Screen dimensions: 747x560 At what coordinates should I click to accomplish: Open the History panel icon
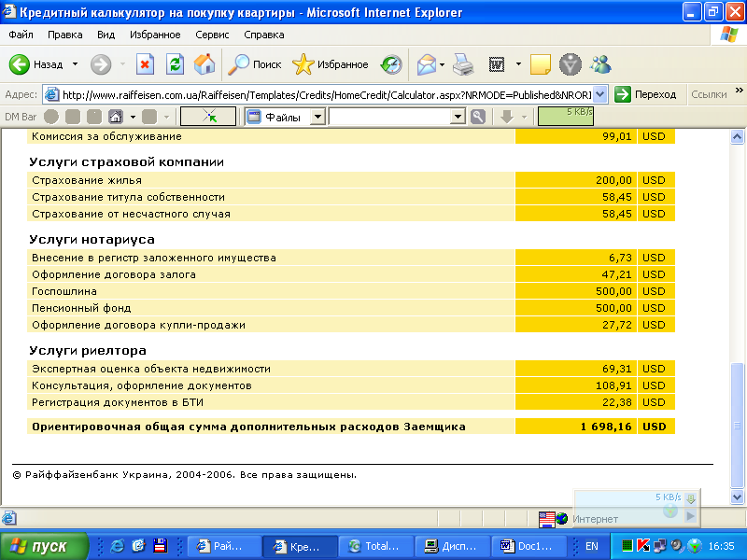pos(390,64)
